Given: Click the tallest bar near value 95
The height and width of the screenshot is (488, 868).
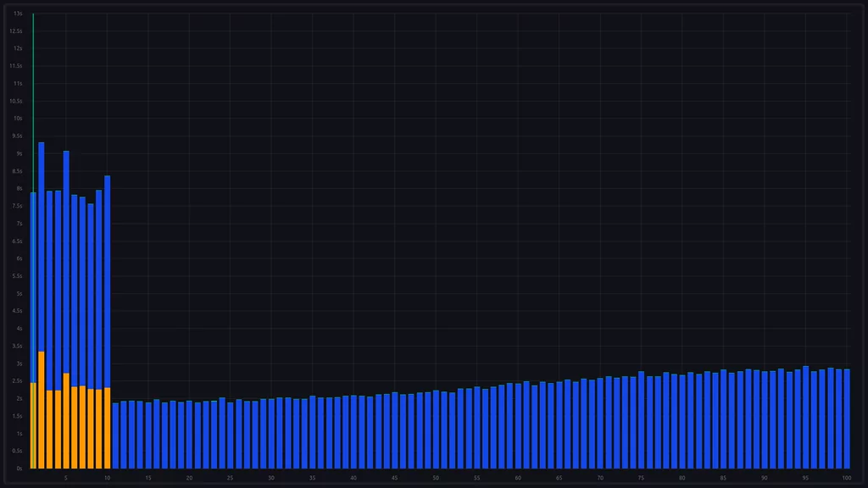Looking at the screenshot, I should [x=805, y=419].
